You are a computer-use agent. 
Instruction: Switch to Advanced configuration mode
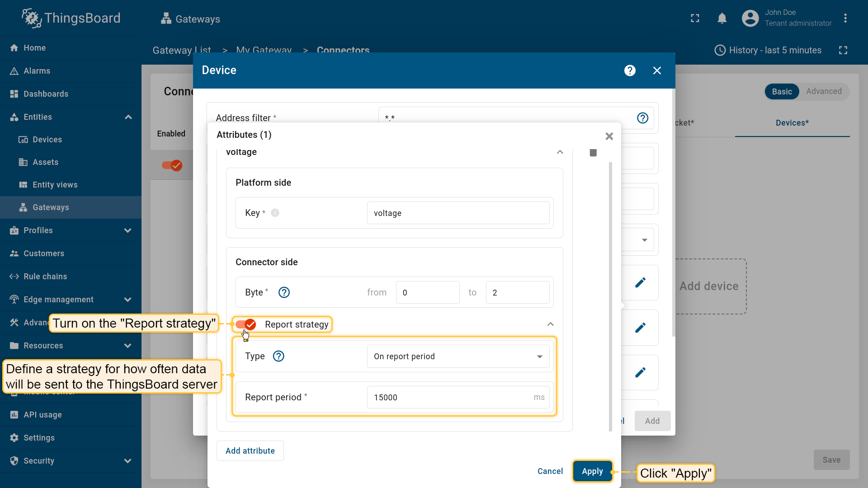823,91
